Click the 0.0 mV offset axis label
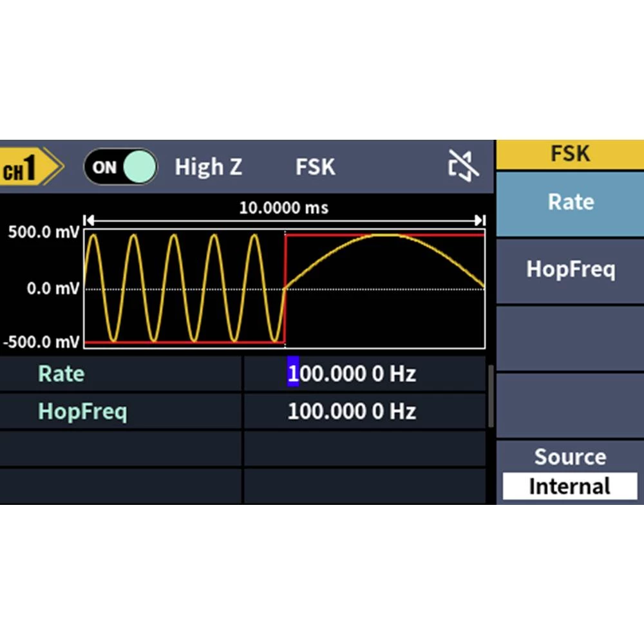Screen dimensions: 644x644 click(x=53, y=289)
